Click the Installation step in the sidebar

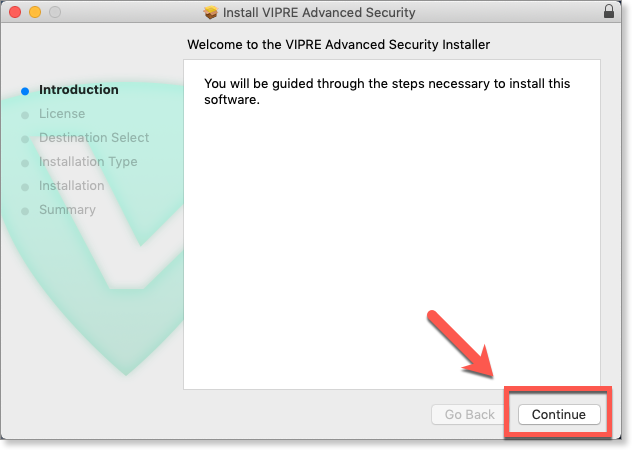71,186
